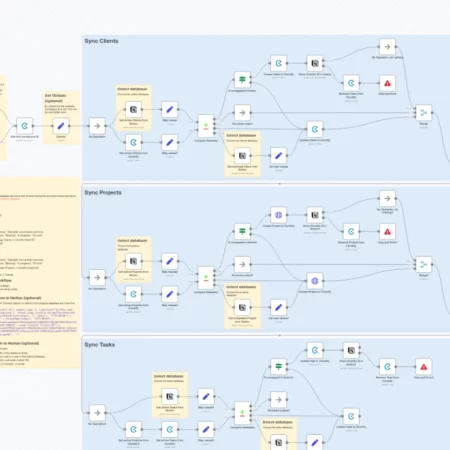Select Map values node after Clockify Clients node
The image size is (450, 450).
[x=170, y=142]
